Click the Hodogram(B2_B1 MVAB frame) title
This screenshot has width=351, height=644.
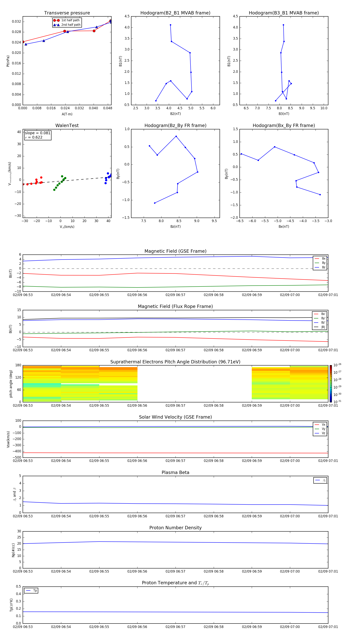175,13
